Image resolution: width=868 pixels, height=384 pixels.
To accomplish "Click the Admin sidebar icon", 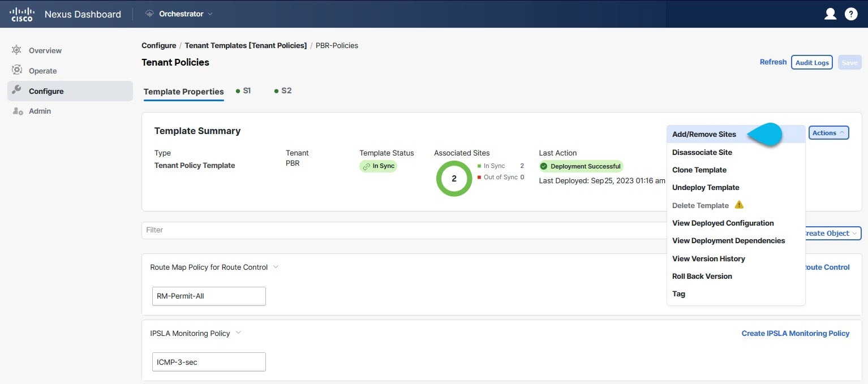I will coord(18,111).
